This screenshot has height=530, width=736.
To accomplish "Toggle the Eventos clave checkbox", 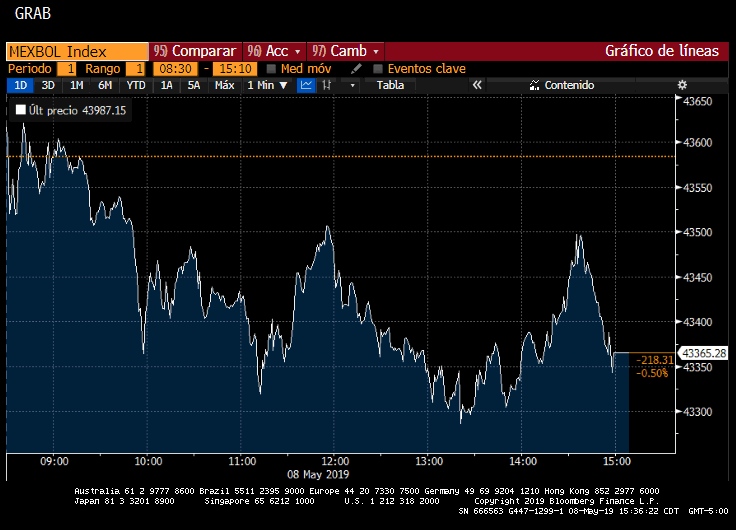I will click(x=377, y=69).
